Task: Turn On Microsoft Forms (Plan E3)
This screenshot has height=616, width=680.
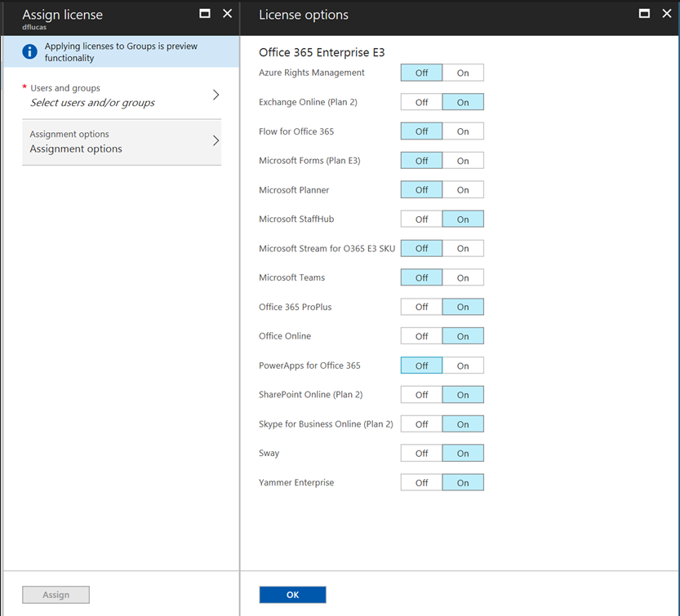Action: (463, 161)
